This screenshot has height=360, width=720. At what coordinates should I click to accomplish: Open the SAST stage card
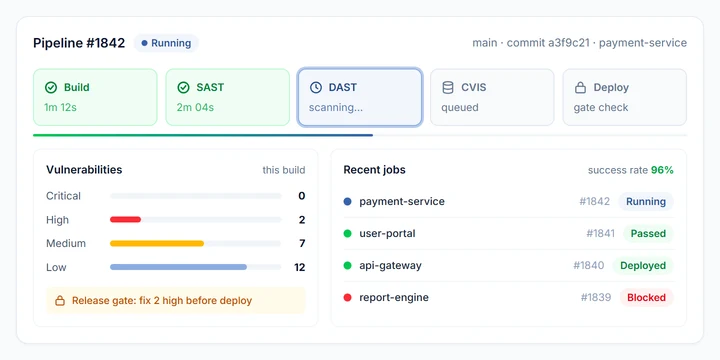coord(228,97)
